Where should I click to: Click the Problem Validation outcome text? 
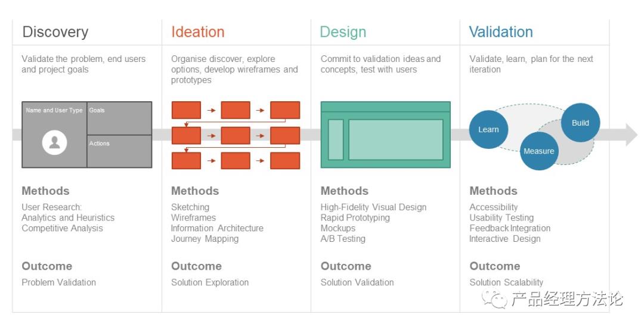click(x=58, y=282)
